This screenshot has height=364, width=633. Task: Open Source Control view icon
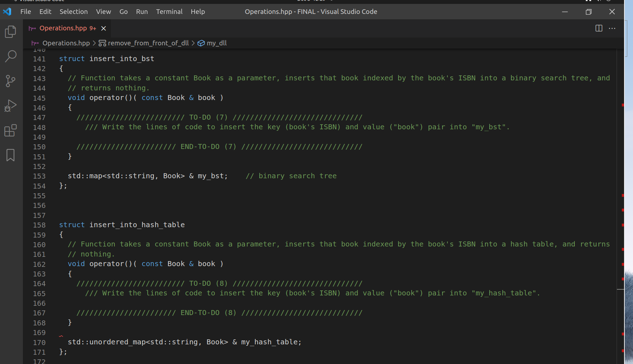(11, 81)
